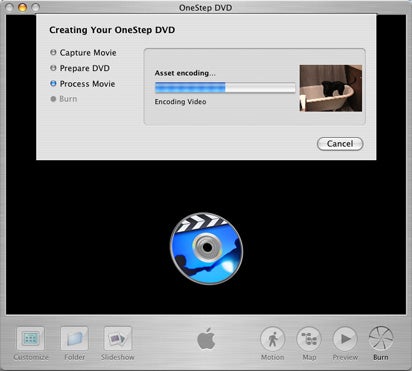Select the Prepare DVD step indicator
This screenshot has height=371, width=412.
[53, 68]
